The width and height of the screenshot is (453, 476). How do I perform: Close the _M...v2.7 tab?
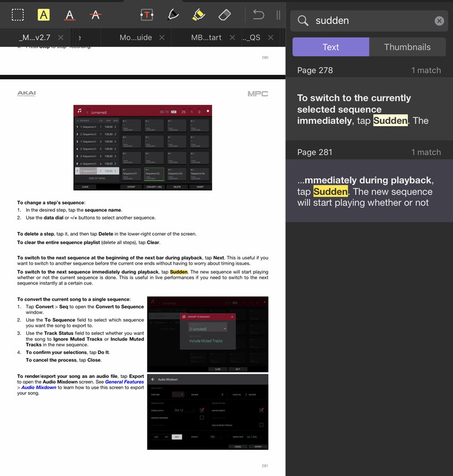61,37
